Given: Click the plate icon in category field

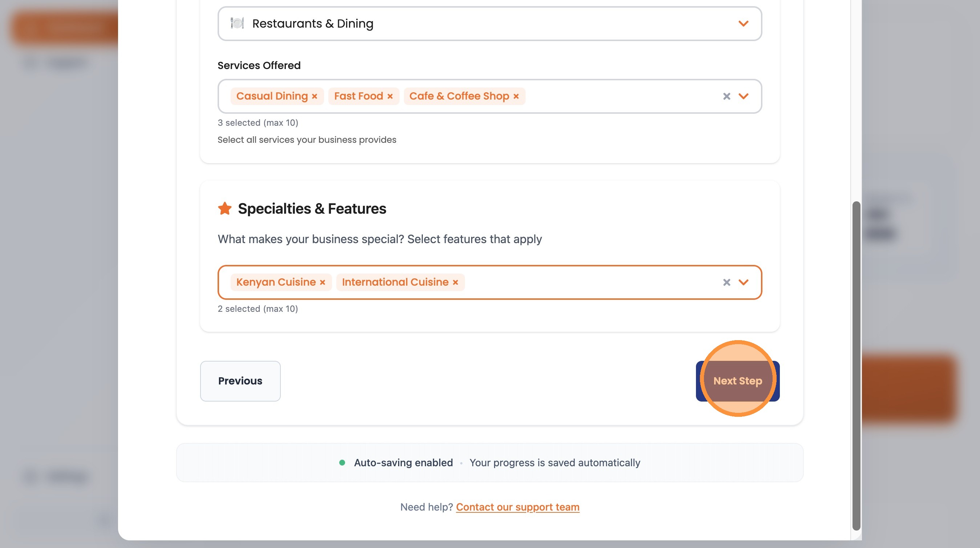Looking at the screenshot, I should [237, 23].
